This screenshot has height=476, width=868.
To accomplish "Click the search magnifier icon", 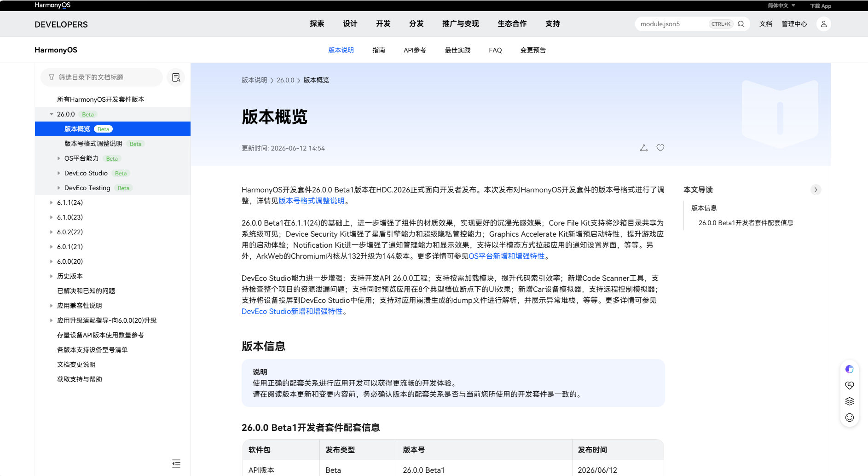I will (x=741, y=24).
